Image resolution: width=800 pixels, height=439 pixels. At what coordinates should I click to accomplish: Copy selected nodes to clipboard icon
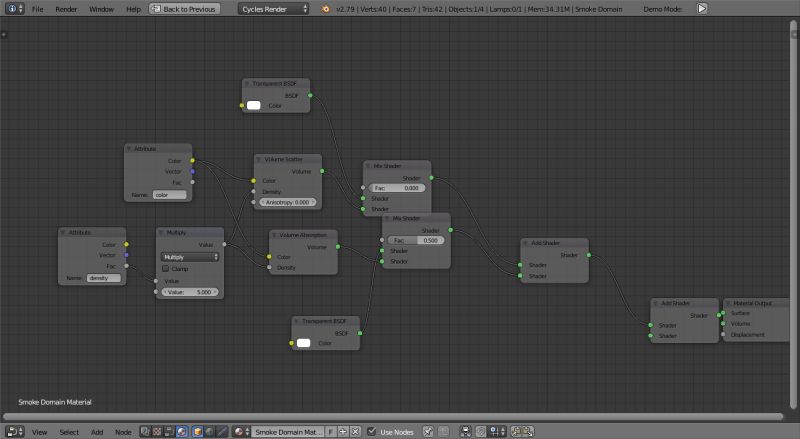516,432
